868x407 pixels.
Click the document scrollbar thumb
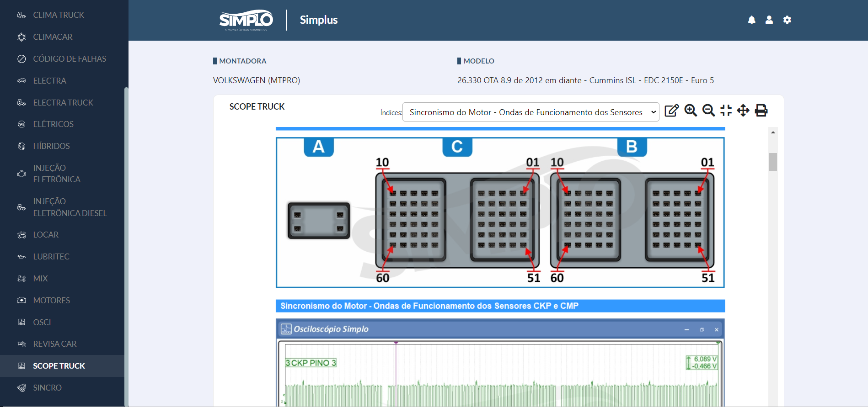pyautogui.click(x=773, y=162)
